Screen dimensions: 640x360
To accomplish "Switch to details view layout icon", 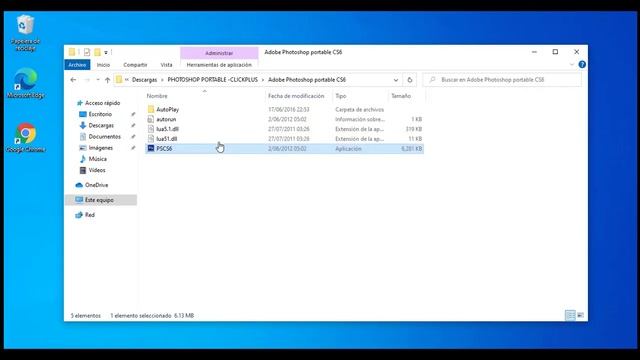I will (x=570, y=315).
